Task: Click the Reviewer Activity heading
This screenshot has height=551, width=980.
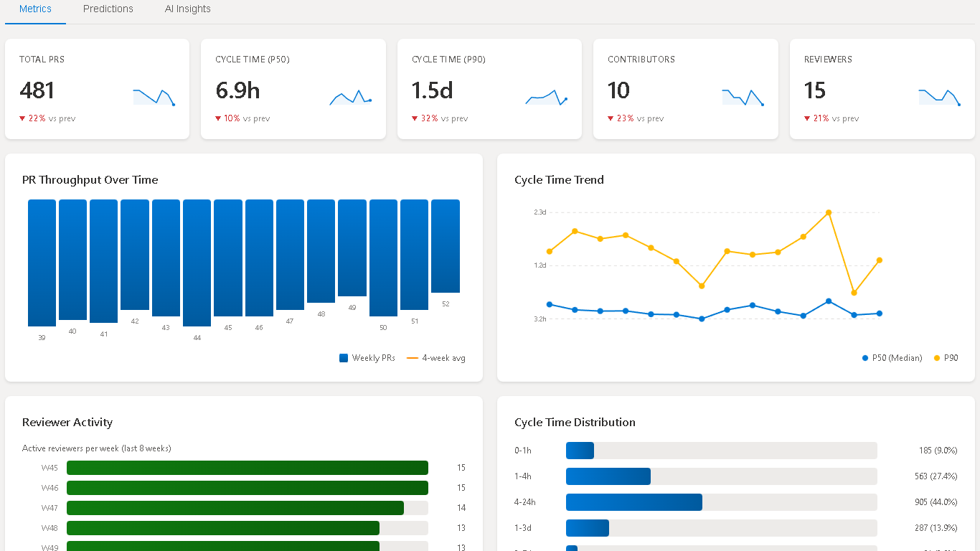Action: [x=67, y=423]
